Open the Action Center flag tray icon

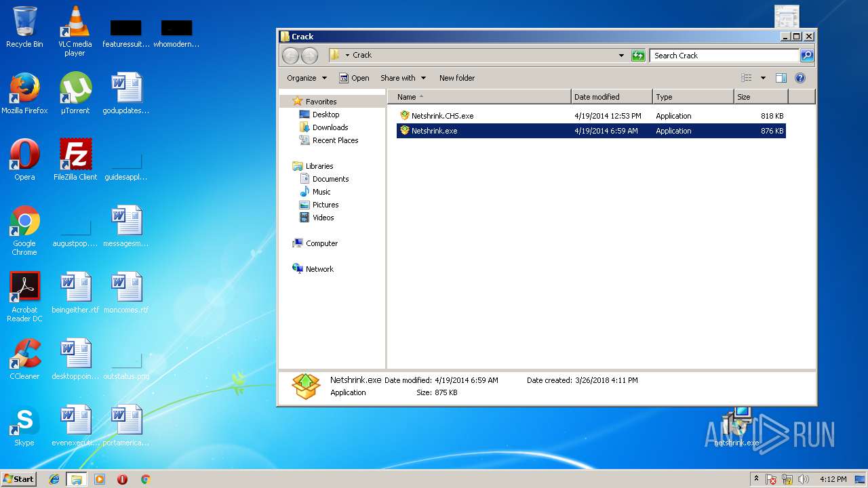click(771, 479)
